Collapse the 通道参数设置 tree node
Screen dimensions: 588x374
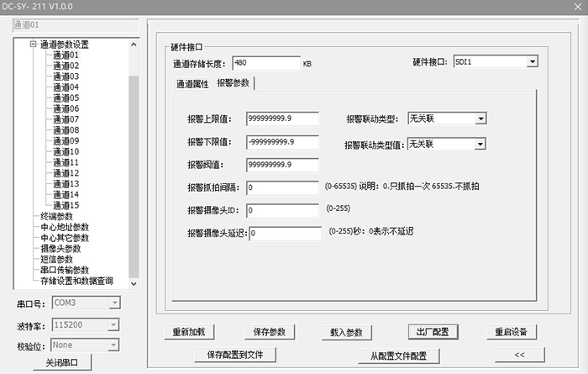point(34,45)
